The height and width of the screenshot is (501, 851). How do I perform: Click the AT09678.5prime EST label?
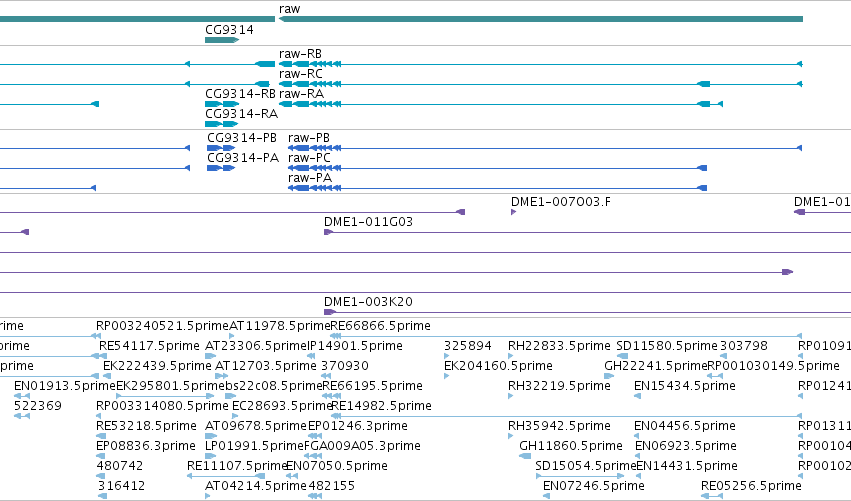click(x=256, y=426)
